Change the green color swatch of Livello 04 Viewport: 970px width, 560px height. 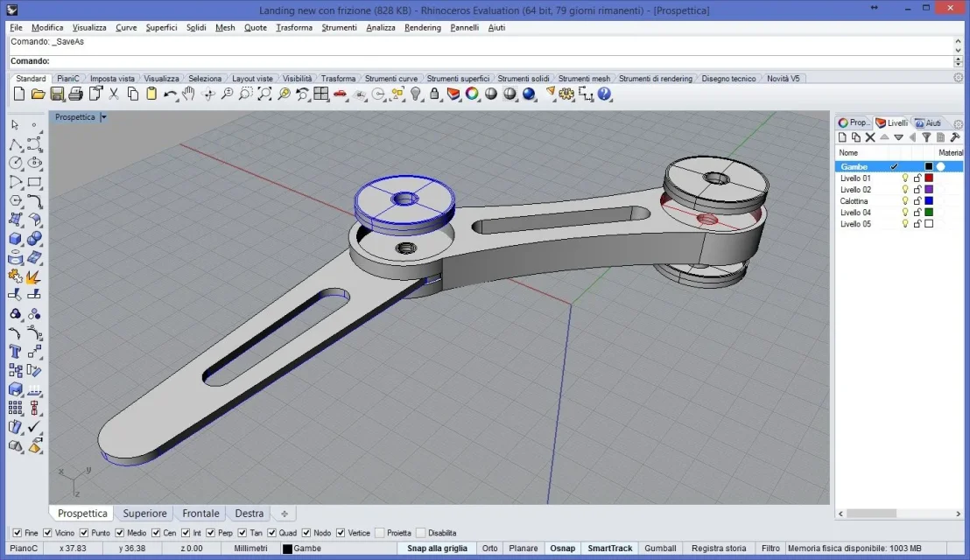tap(929, 212)
